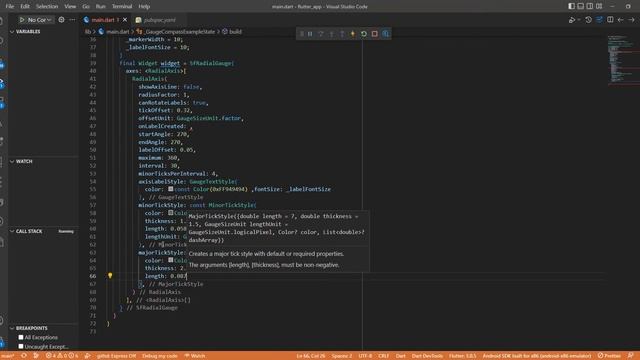
Task: Click the Watch status bar item
Action: [195, 356]
